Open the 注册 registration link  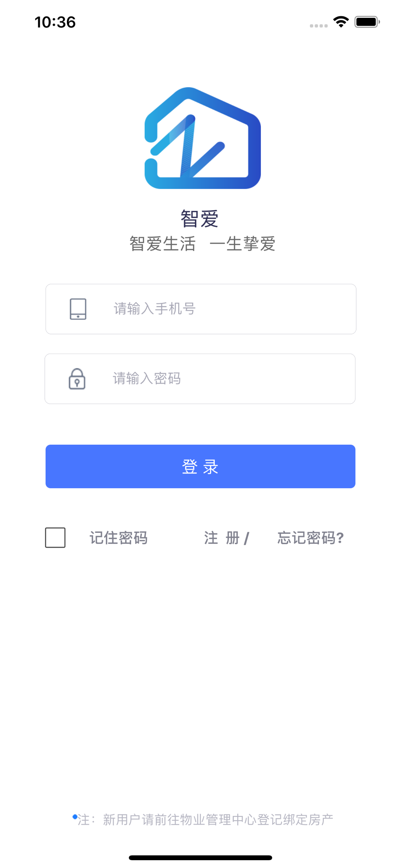click(222, 538)
